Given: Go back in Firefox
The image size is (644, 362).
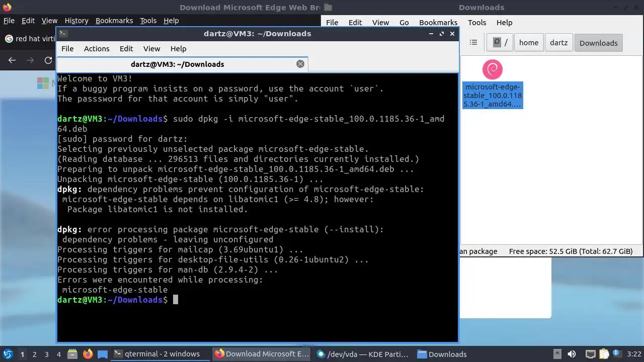Looking at the screenshot, I should (x=12, y=60).
